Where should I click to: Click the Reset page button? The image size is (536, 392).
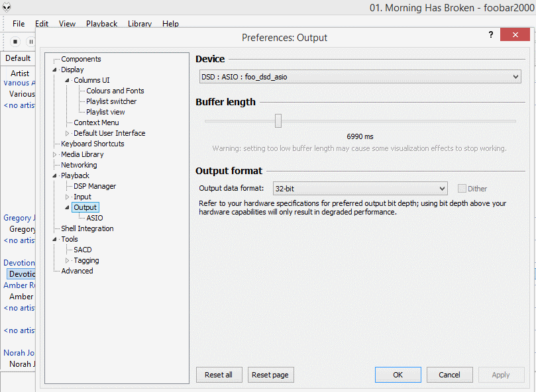tap(270, 375)
